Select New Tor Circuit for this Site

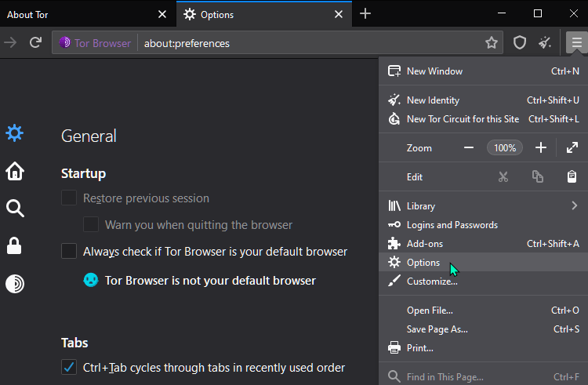(484, 119)
